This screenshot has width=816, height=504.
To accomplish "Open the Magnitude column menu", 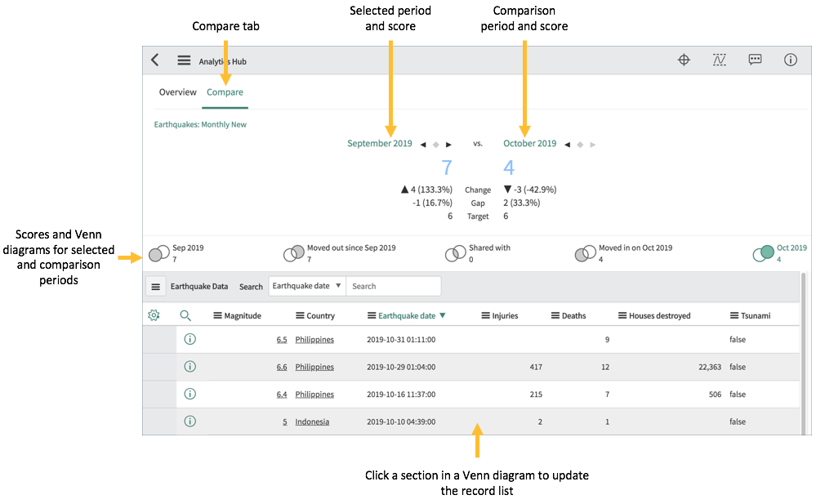I will pyautogui.click(x=216, y=314).
